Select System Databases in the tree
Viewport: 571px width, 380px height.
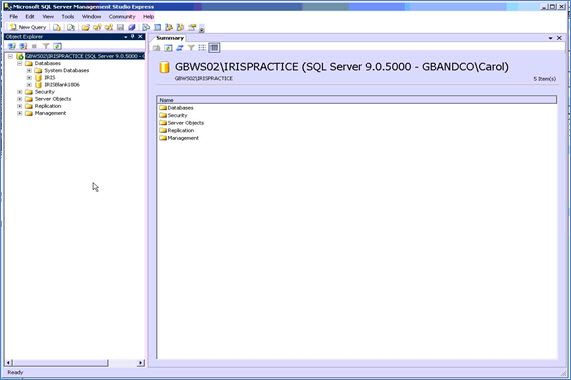(x=67, y=71)
